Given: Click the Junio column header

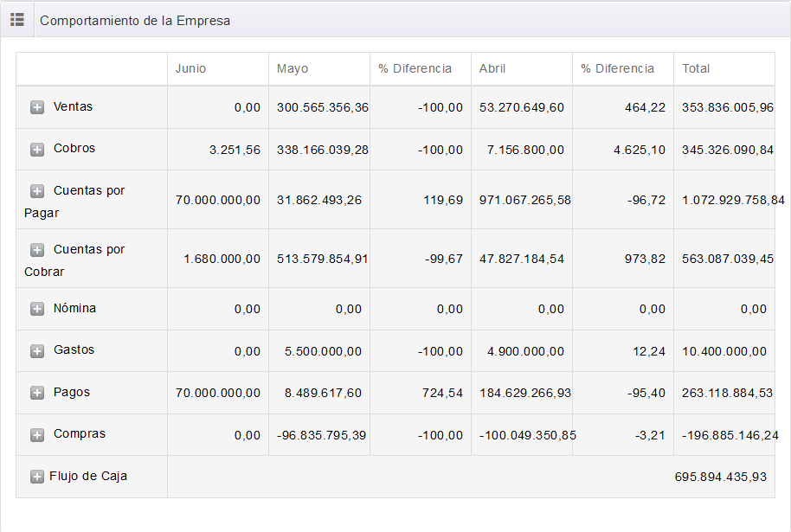Looking at the screenshot, I should tap(191, 68).
